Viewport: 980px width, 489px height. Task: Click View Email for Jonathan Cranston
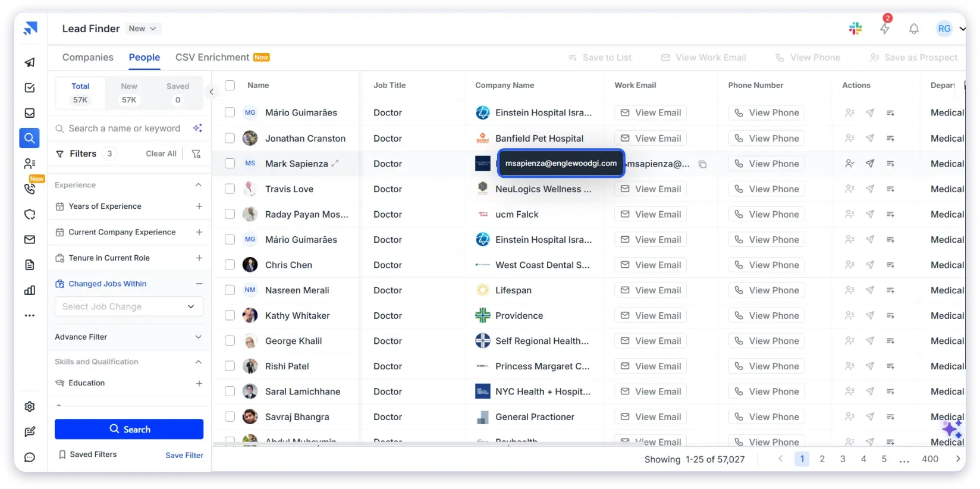click(651, 138)
